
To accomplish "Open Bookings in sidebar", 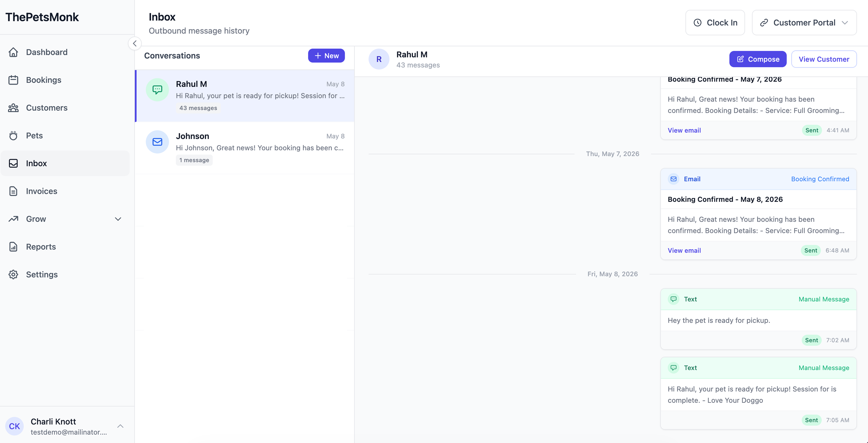I will coord(44,80).
